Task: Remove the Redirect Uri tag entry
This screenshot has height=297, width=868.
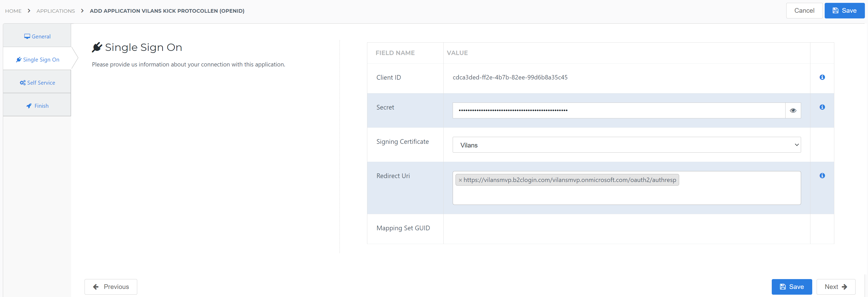Action: point(459,180)
